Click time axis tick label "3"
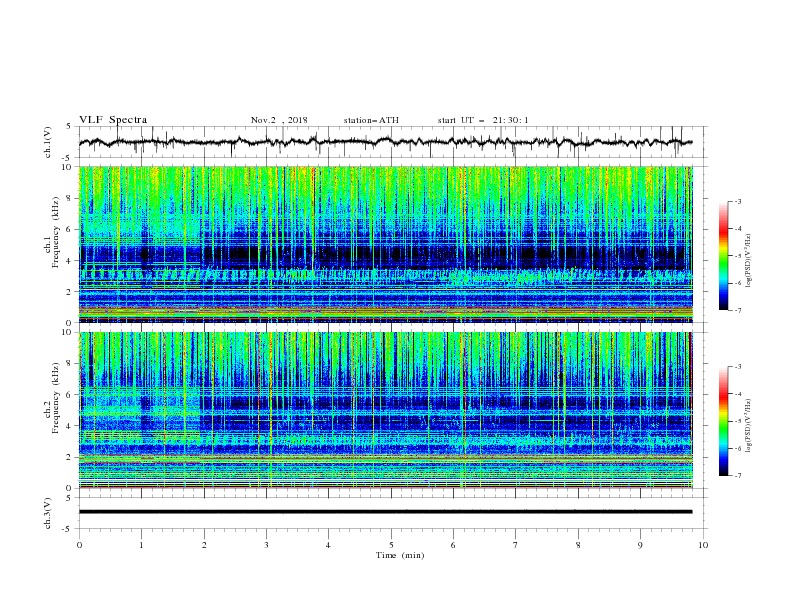 coord(266,545)
